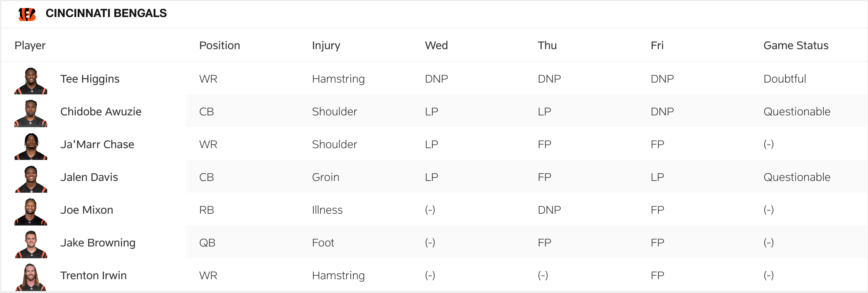Click Chidobe Awuzie's player headshot

[31, 113]
